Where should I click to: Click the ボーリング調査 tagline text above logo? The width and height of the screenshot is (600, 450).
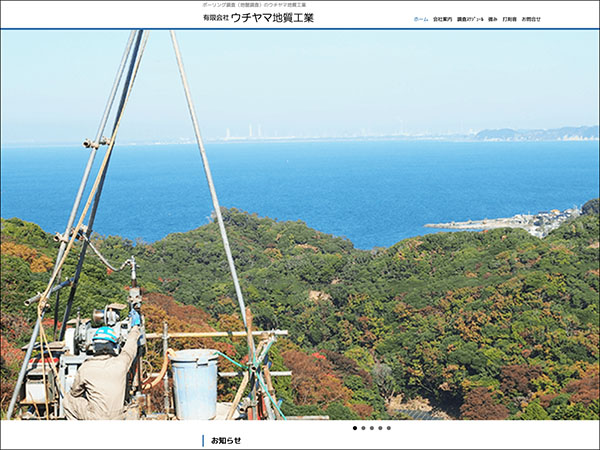(254, 5)
